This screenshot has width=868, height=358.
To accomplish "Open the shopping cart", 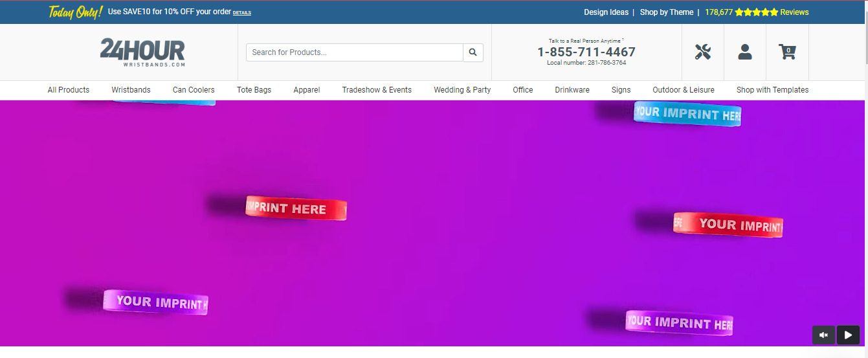I will [787, 52].
